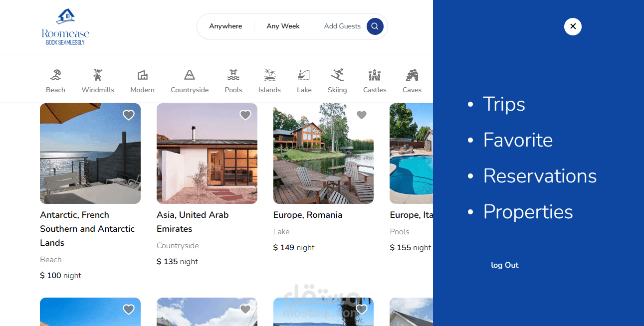This screenshot has width=644, height=326.
Task: Click the blue search magnifier button
Action: coord(375,26)
